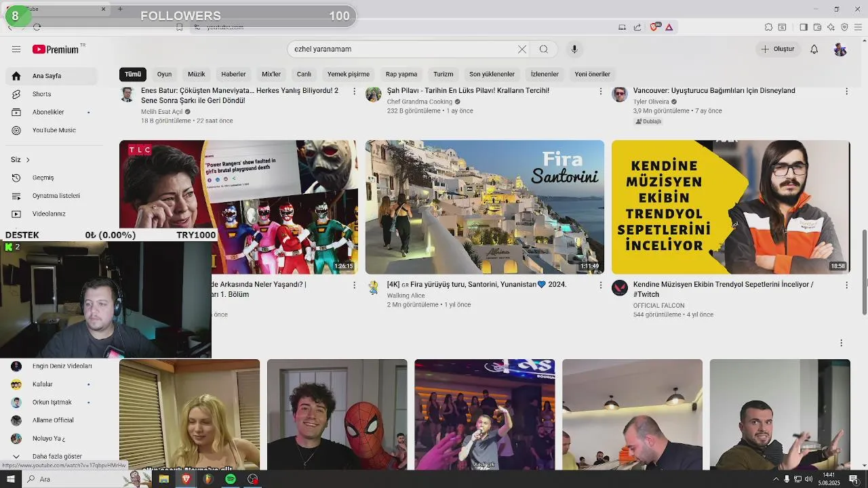Expand the Siz section chevron
This screenshot has height=488, width=868.
[28, 160]
